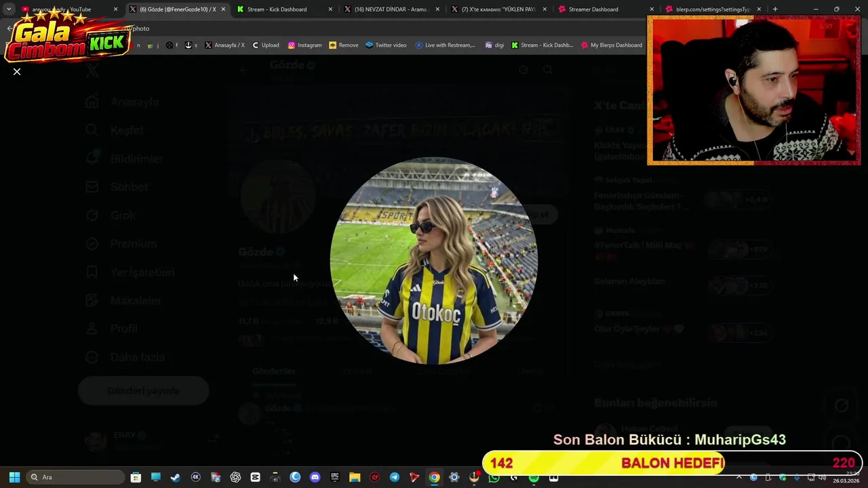Open the My Blerps Dashboard bookmark
This screenshot has width=868, height=488.
612,45
